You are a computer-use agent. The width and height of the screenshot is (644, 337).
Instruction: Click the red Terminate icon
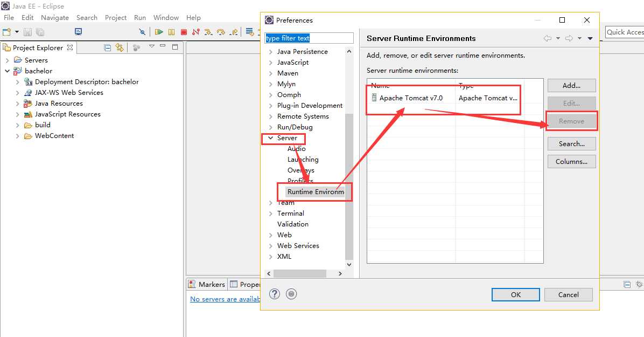click(184, 32)
